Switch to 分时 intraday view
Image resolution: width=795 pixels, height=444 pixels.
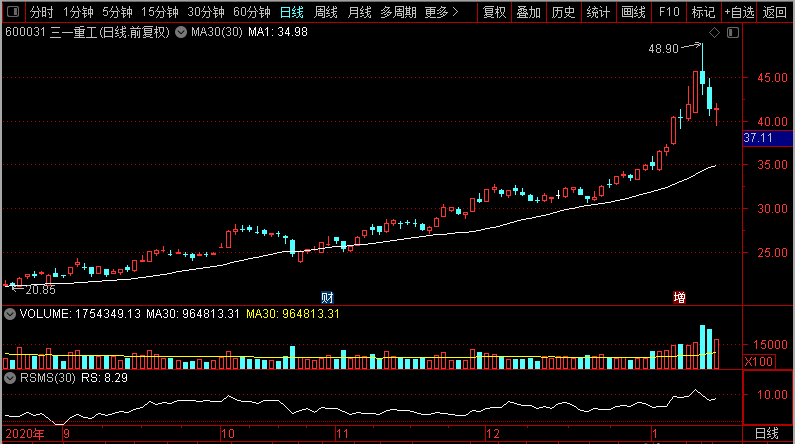(x=42, y=12)
